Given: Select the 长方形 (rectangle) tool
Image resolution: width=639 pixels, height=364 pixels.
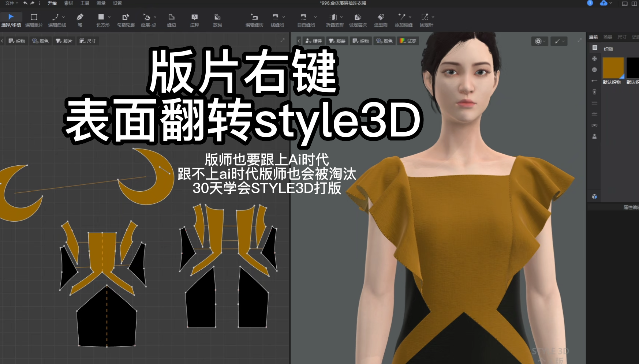Looking at the screenshot, I should 102,20.
